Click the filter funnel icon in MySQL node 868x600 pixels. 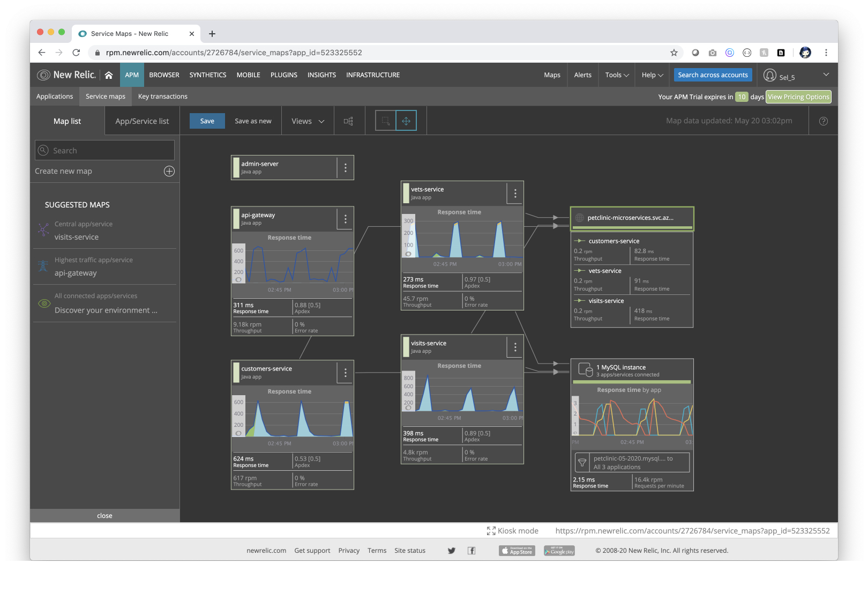tap(582, 462)
